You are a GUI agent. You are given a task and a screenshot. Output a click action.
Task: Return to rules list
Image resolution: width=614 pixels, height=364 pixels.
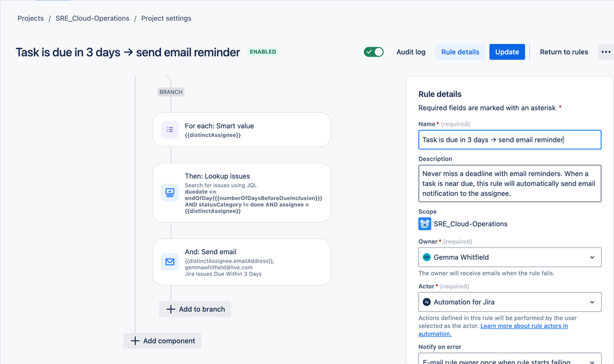pos(564,52)
